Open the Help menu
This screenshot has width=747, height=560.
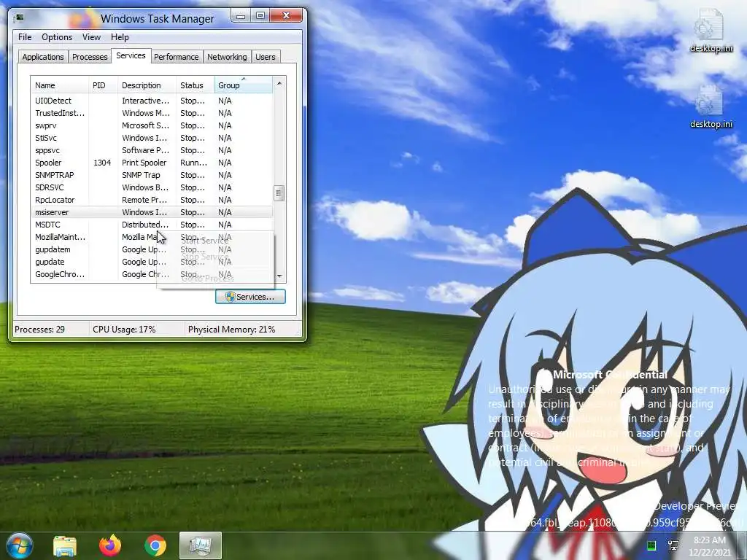point(120,36)
